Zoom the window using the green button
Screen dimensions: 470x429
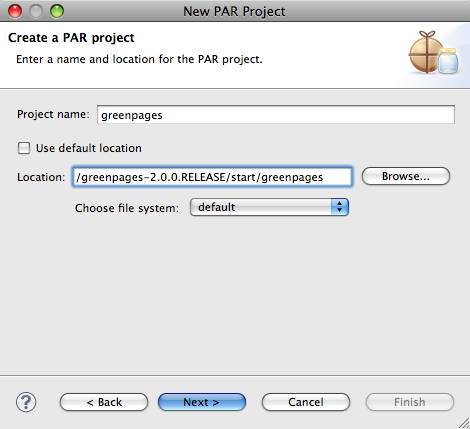[57, 11]
